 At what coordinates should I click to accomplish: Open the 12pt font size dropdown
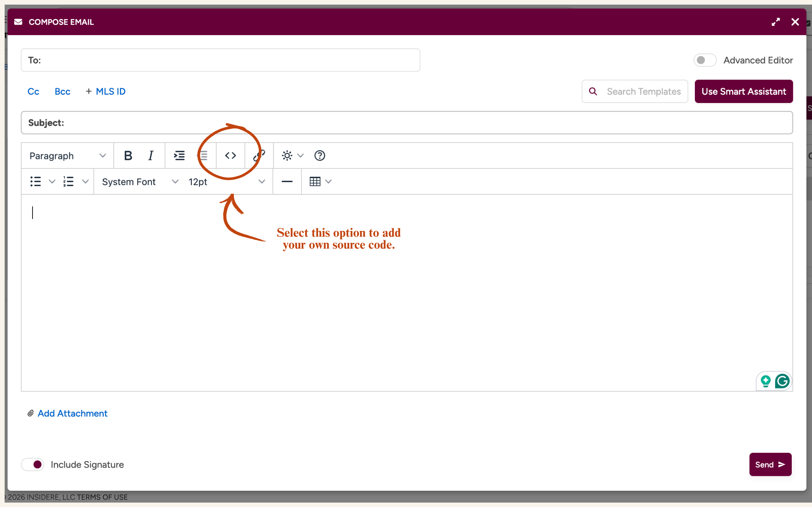tap(227, 181)
